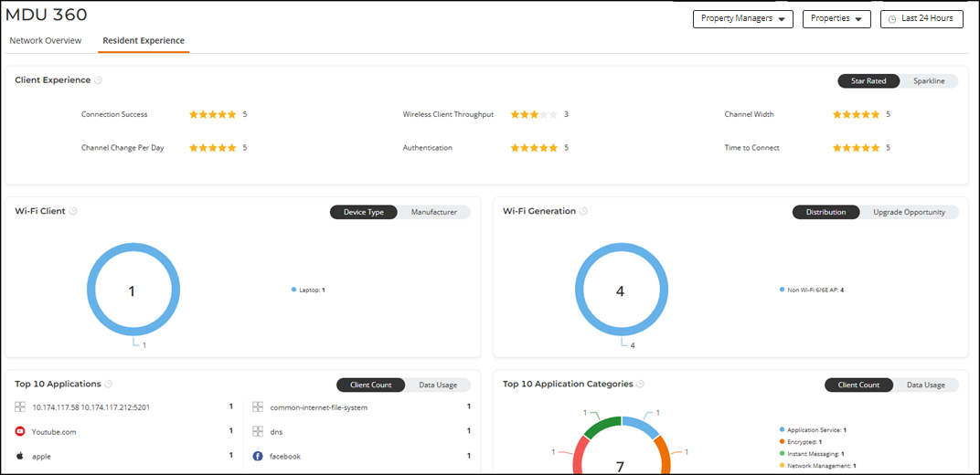Switch to the Network Overview tab
The image size is (980, 475).
46,41
